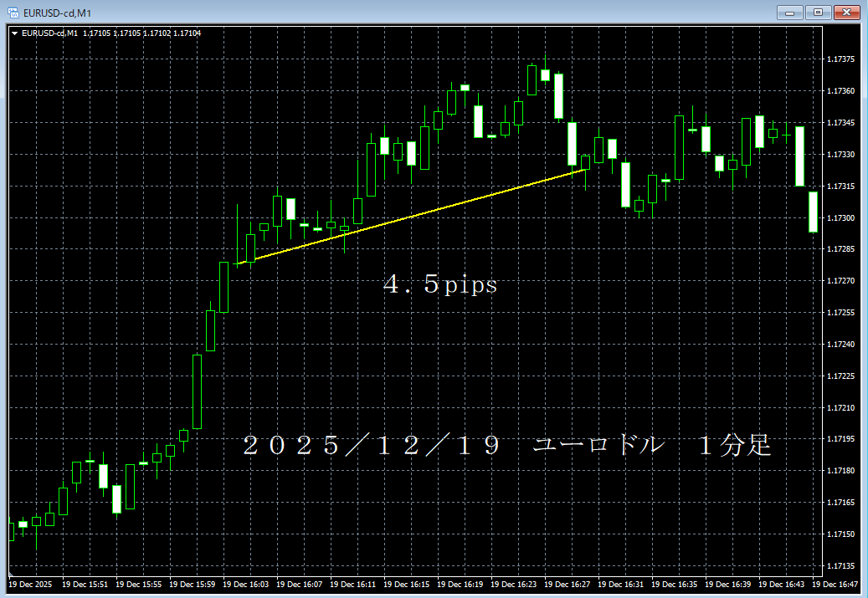This screenshot has height=598, width=868.
Task: Click the 1.17150 price scale label
Action: (840, 534)
